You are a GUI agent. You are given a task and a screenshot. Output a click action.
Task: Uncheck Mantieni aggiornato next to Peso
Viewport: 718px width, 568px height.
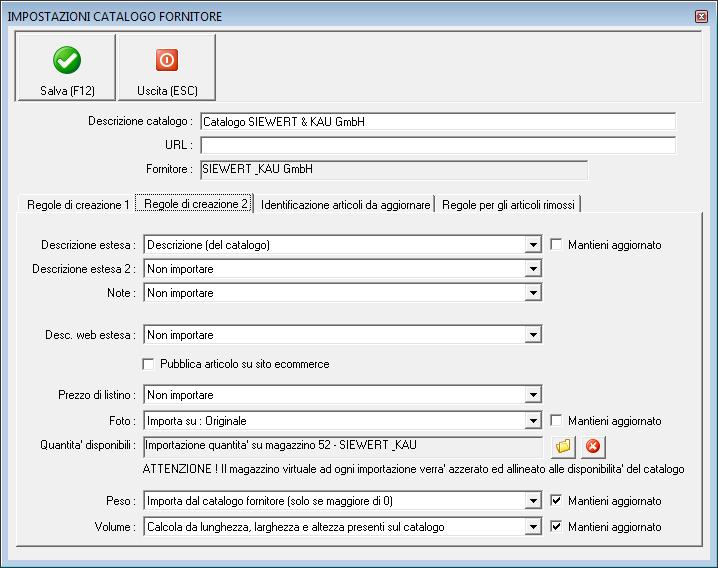click(556, 501)
